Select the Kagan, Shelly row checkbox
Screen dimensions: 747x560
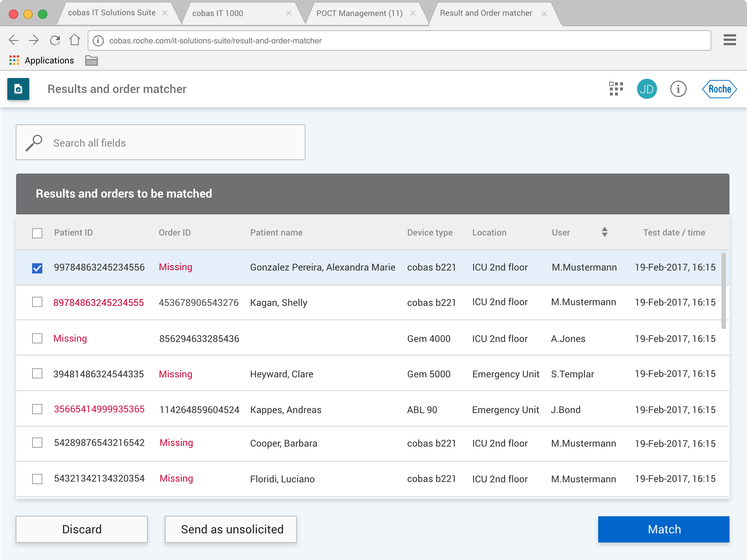37,302
